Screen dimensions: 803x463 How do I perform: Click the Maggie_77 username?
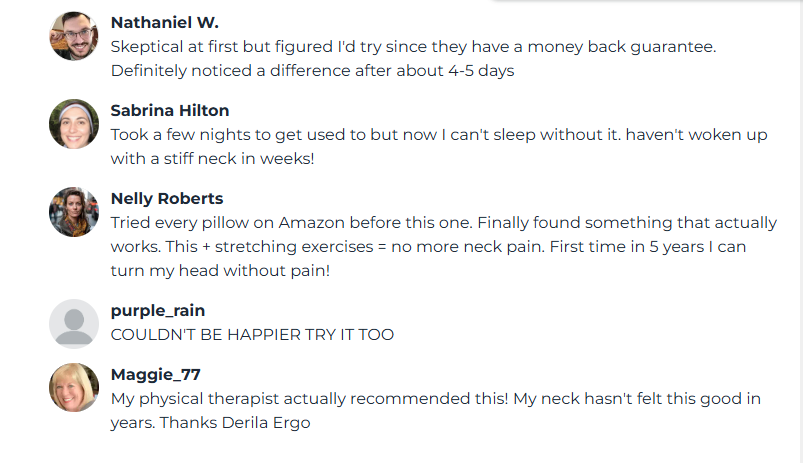click(x=156, y=374)
